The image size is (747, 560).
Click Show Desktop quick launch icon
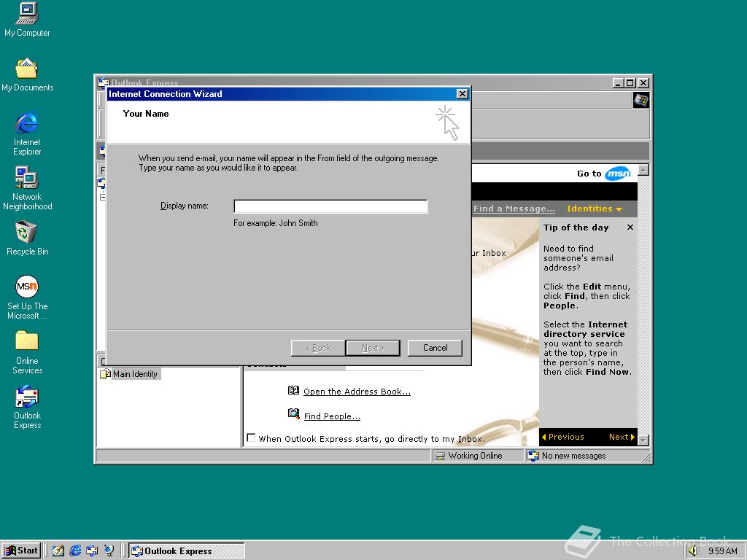[x=58, y=551]
